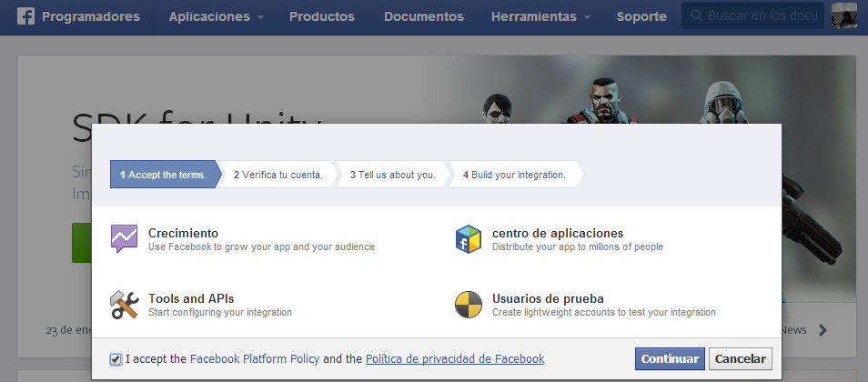The image size is (868, 382).
Task: Click the Tools and APIs hammer-wrench icon
Action: 124,305
